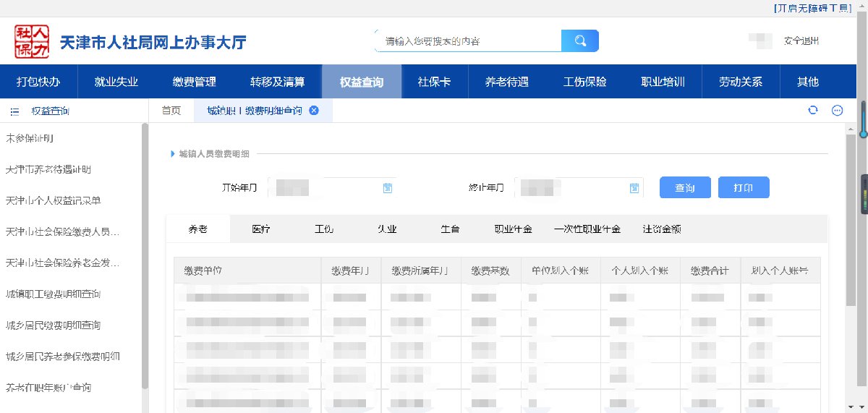Collapse the 城镇人员缴费明细 section triangle
The width and height of the screenshot is (868, 413).
click(x=172, y=153)
